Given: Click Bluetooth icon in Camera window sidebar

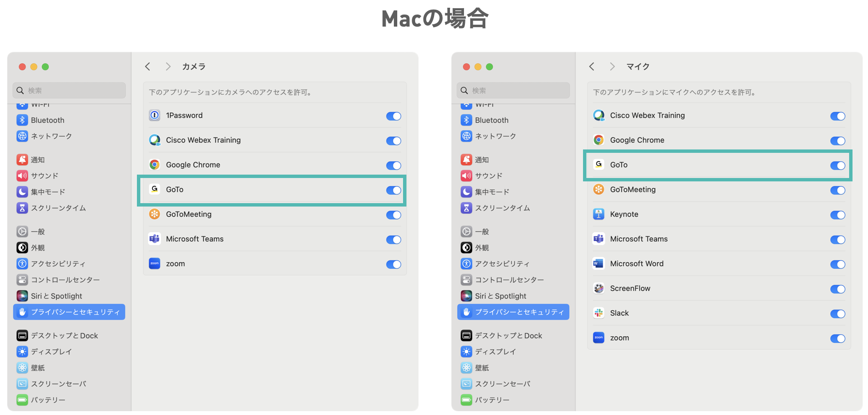Looking at the screenshot, I should [22, 120].
